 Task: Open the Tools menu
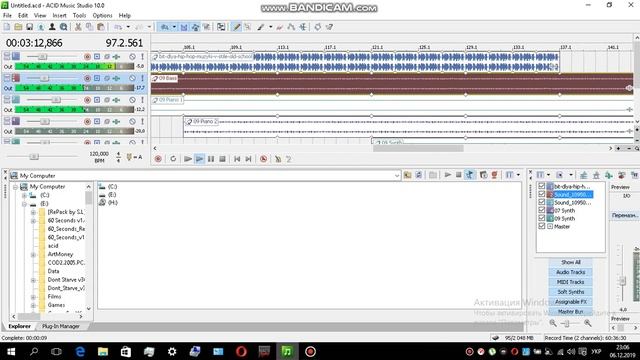(80, 16)
